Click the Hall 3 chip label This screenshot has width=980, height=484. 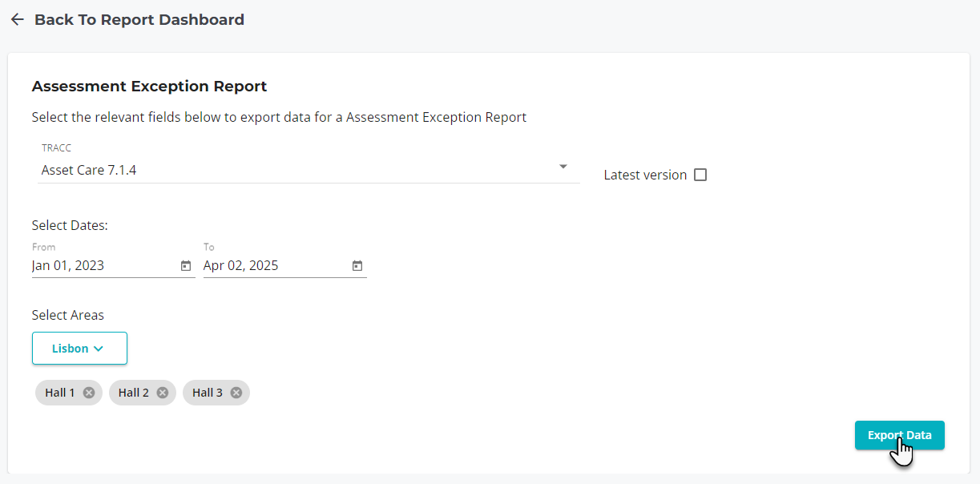coord(208,393)
